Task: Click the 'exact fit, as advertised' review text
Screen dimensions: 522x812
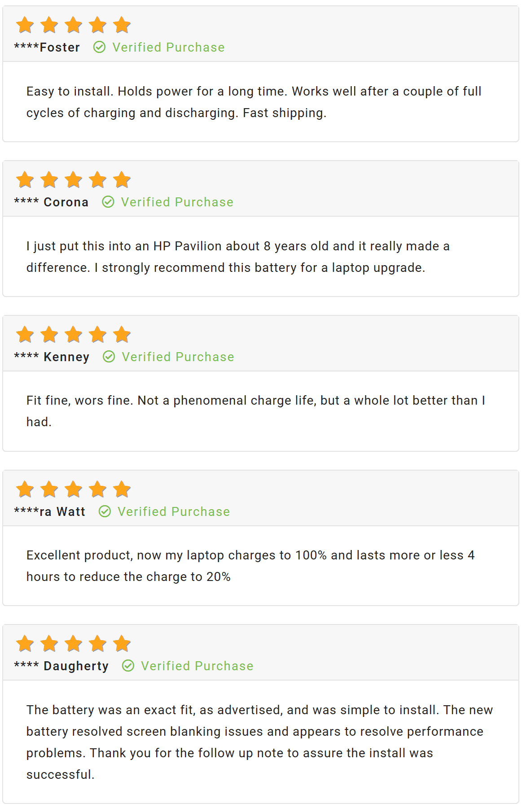Action: pyautogui.click(x=259, y=742)
